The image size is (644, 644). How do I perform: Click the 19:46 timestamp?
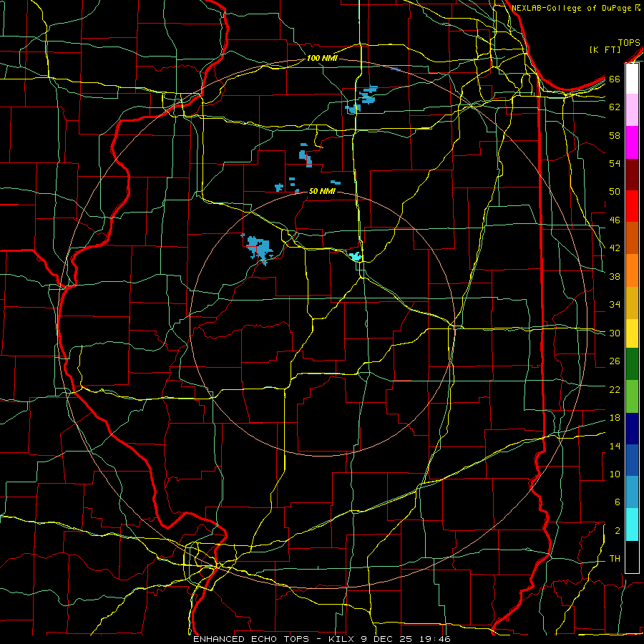pyautogui.click(x=435, y=639)
